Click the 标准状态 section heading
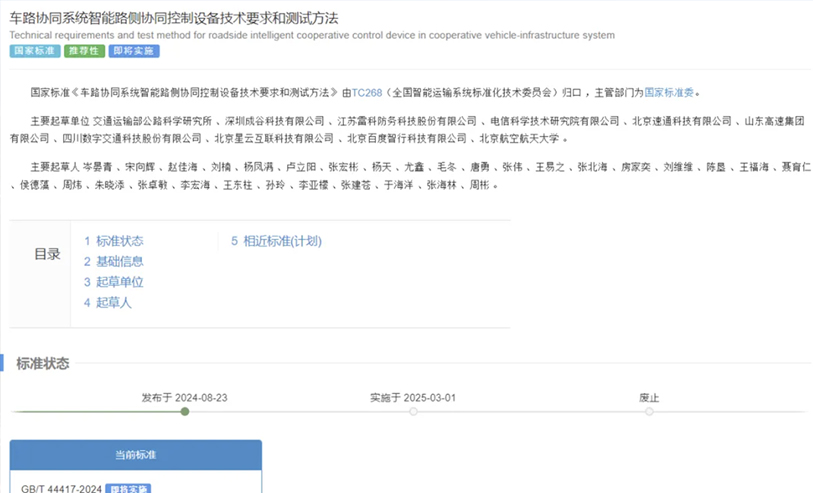 [43, 363]
